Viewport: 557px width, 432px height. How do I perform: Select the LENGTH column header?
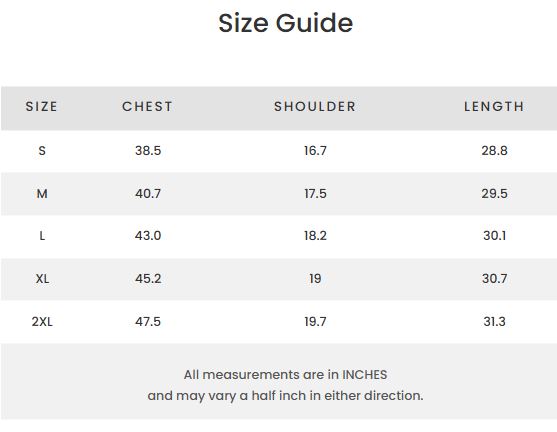coord(494,107)
